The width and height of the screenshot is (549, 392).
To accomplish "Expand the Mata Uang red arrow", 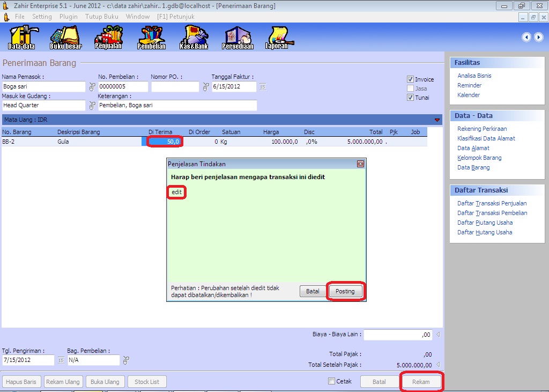I will coord(437,120).
